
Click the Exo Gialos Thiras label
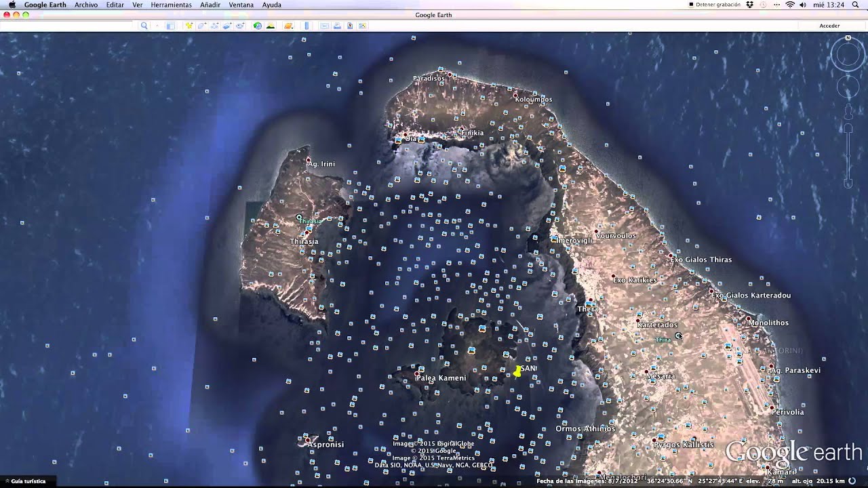(x=701, y=260)
